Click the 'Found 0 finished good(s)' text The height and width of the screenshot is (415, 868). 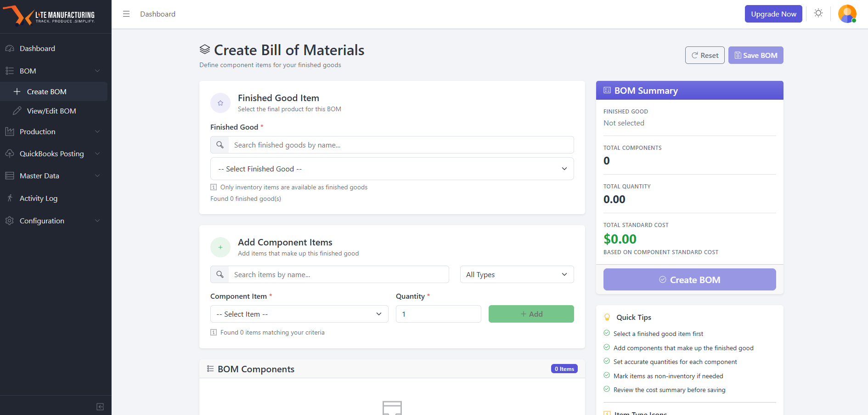[246, 199]
